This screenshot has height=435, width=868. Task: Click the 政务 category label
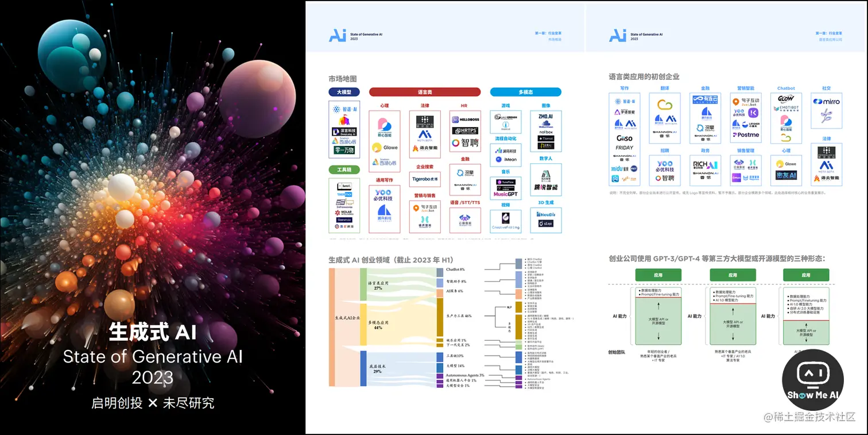(706, 151)
